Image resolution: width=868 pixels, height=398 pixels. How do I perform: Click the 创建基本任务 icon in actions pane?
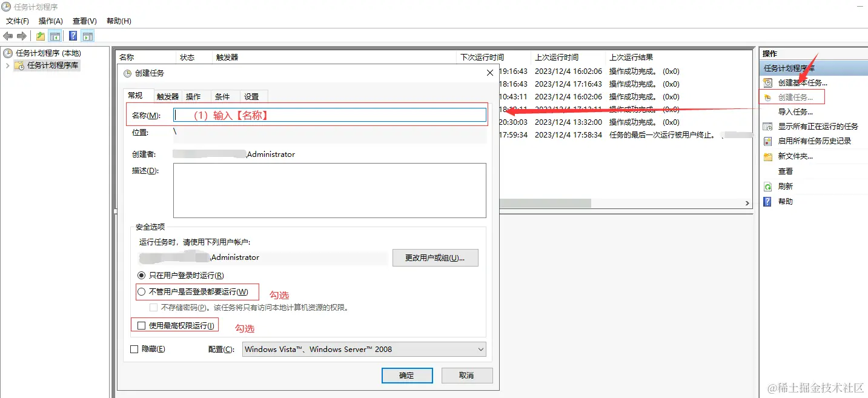[x=768, y=83]
